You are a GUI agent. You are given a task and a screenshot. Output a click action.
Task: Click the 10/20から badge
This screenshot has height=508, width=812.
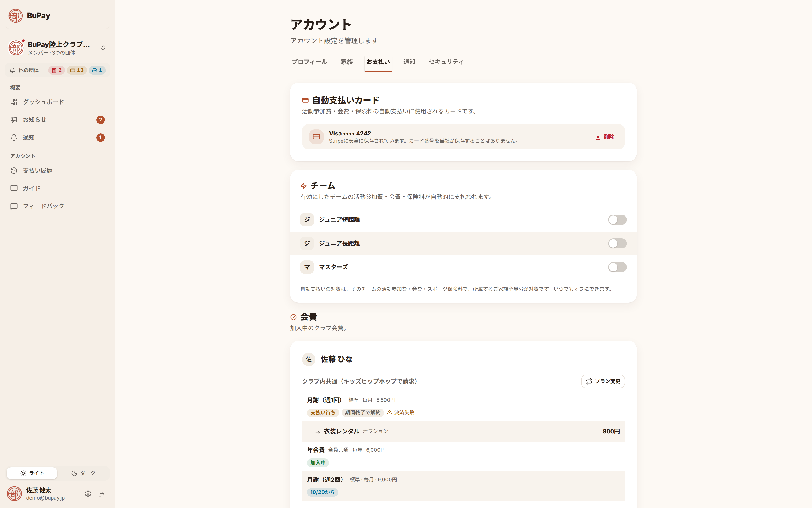322,492
